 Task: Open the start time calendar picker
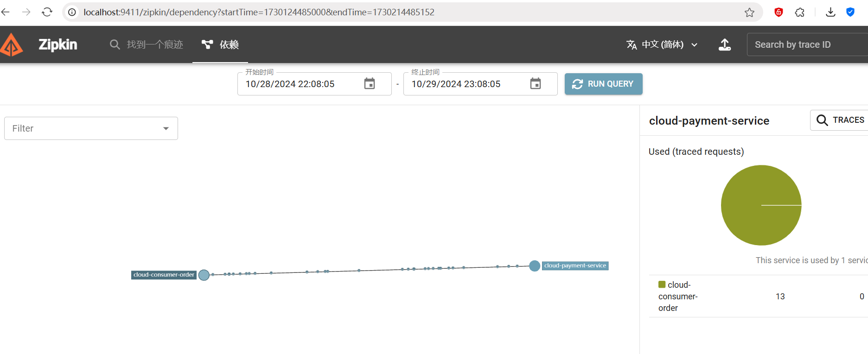(x=370, y=84)
